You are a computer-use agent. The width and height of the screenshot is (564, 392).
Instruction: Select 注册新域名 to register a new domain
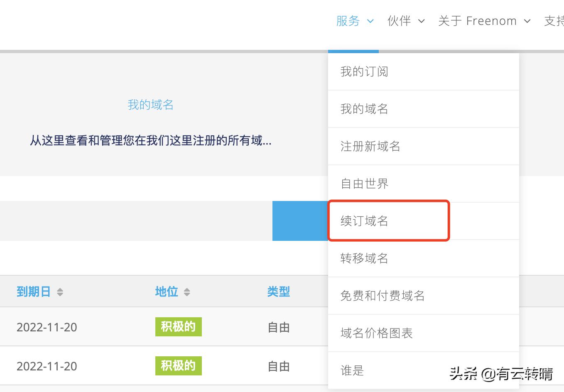coord(370,146)
